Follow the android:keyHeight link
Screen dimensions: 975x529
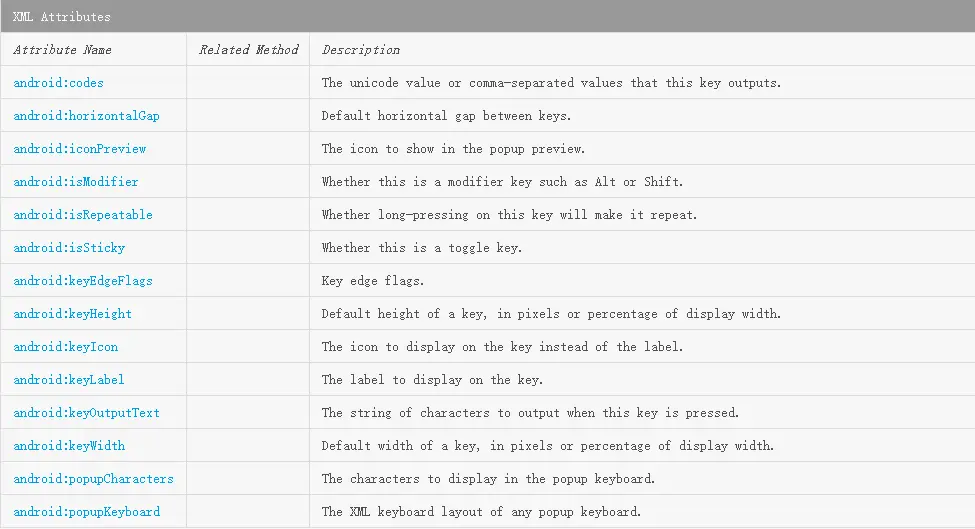pos(73,313)
